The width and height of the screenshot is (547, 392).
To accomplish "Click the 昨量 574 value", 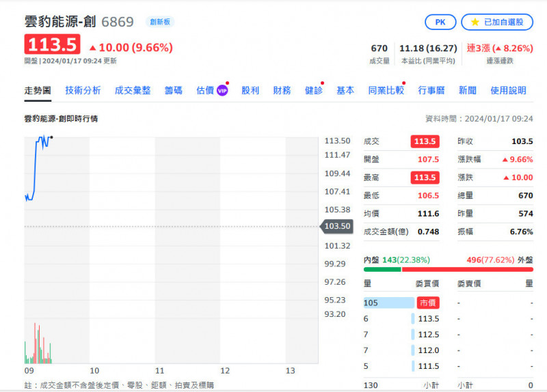I will [x=526, y=214].
